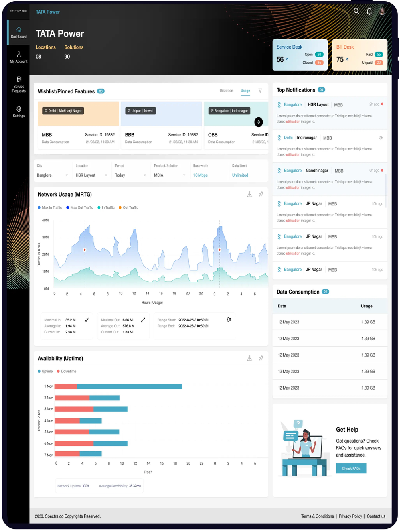
Task: Open the Bangalore Indranagar OBB card
Action: pos(236,125)
